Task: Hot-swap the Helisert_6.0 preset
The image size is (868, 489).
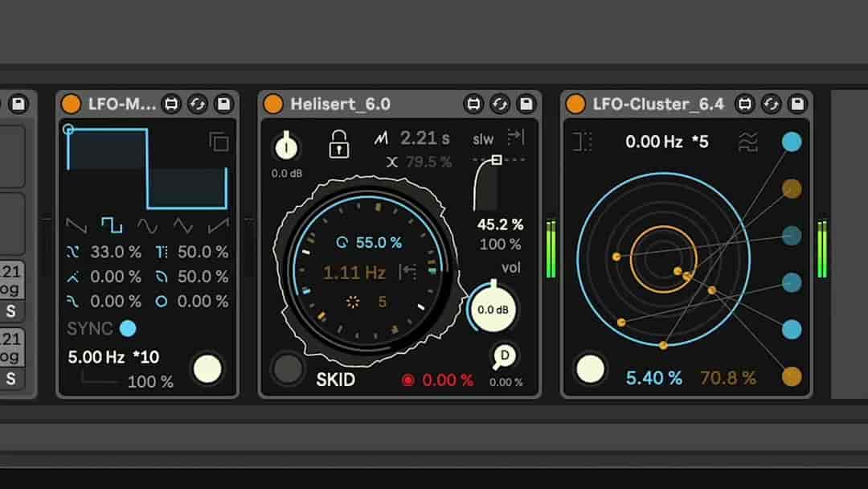Action: click(500, 105)
